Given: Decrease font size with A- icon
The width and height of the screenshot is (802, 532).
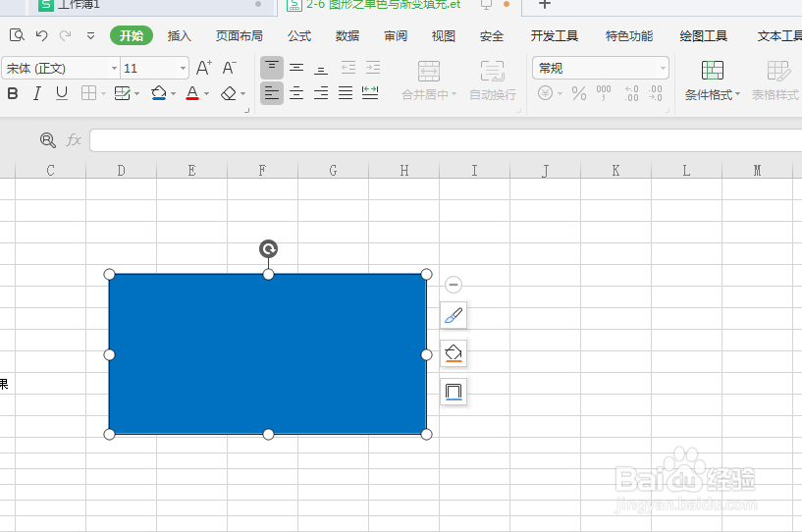Looking at the screenshot, I should tap(229, 68).
